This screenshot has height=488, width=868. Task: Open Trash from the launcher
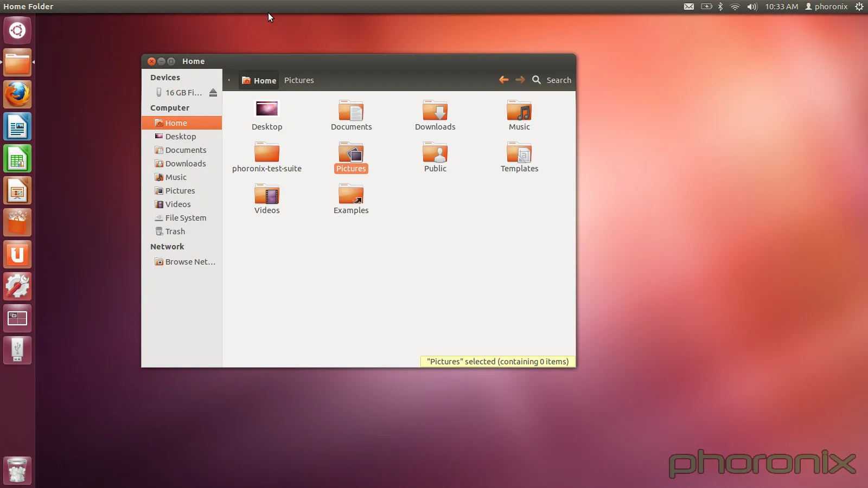(17, 470)
